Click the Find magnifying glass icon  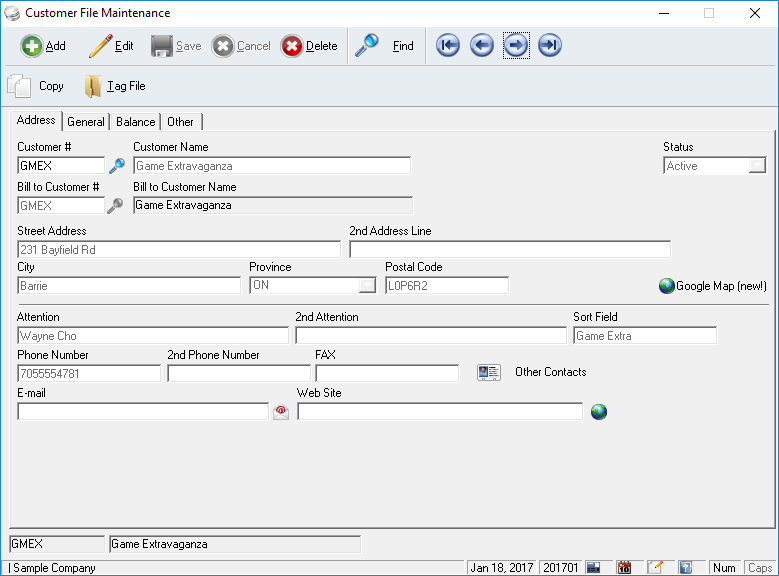(x=367, y=46)
